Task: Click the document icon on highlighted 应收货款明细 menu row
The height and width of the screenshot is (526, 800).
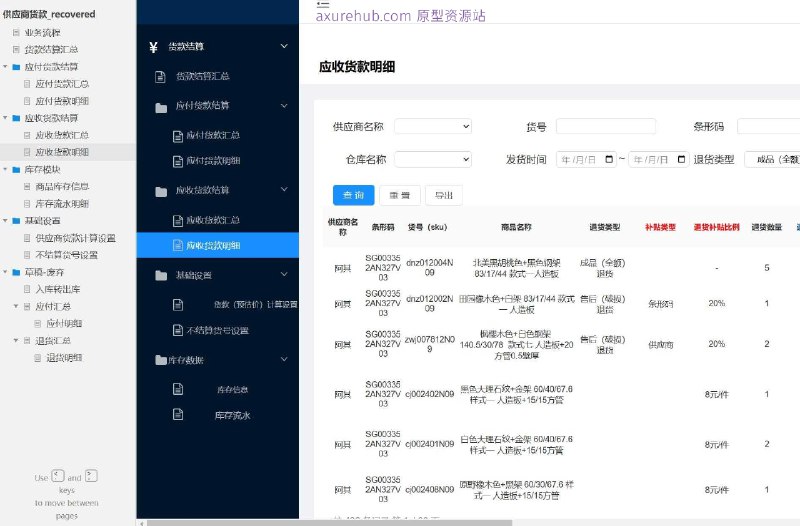Action: pos(178,245)
